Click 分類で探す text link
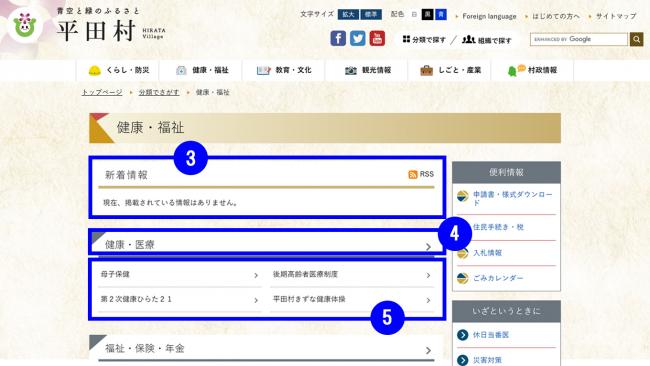650x366 pixels. tap(429, 40)
